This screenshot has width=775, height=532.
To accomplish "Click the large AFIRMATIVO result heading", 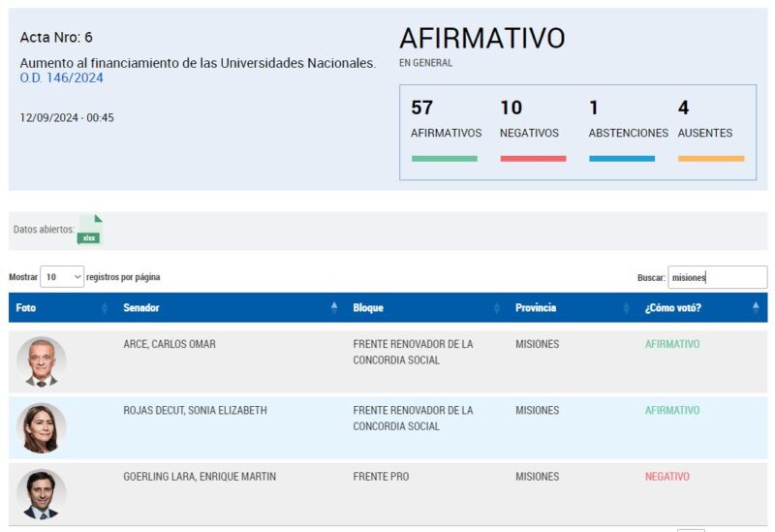I will tap(481, 38).
